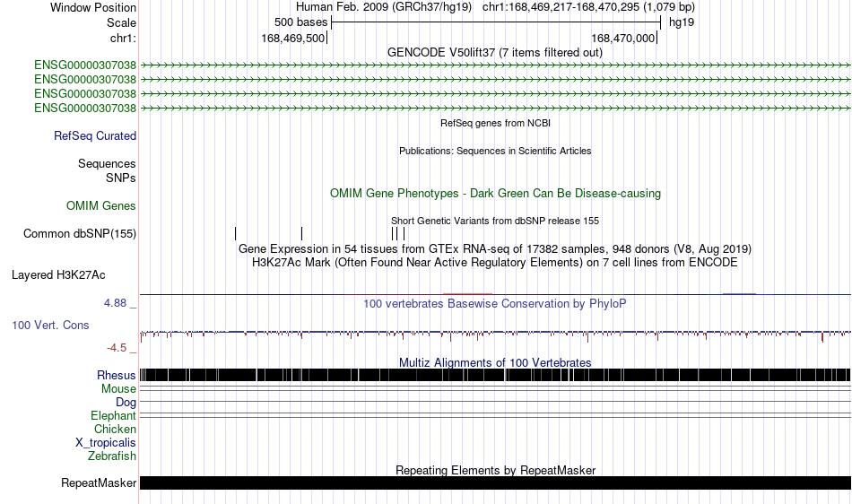Click the 4.88 PhyloP upper value
Viewport: 852px width, 504px height.
pos(115,303)
